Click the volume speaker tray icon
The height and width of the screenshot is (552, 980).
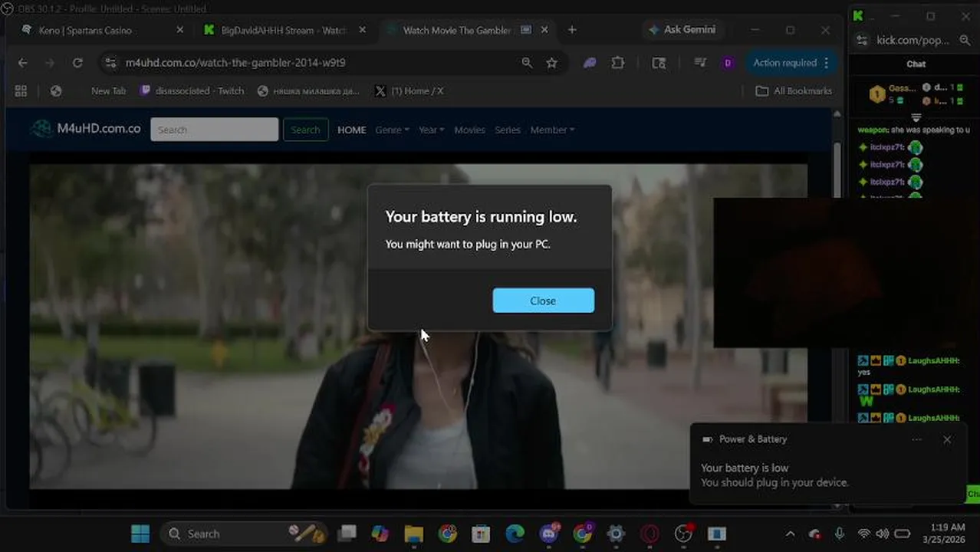(x=883, y=534)
